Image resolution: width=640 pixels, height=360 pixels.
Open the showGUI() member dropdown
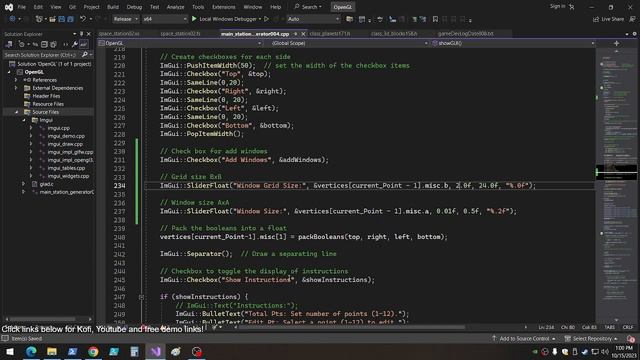coord(513,43)
